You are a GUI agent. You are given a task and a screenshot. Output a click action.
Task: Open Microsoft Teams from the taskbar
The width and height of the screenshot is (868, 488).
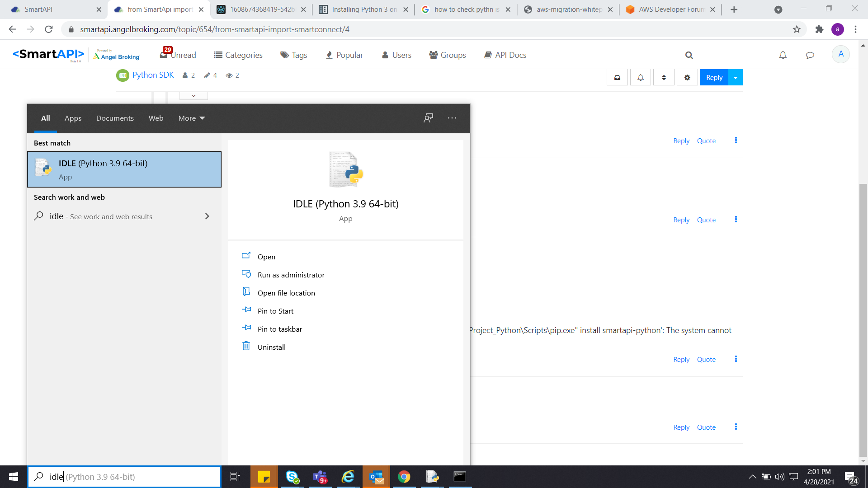pyautogui.click(x=320, y=477)
